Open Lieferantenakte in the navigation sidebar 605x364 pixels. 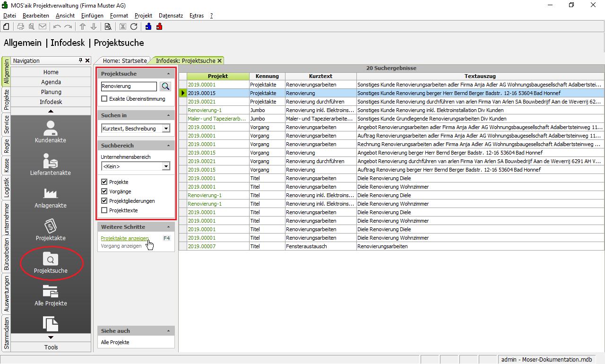click(x=51, y=165)
